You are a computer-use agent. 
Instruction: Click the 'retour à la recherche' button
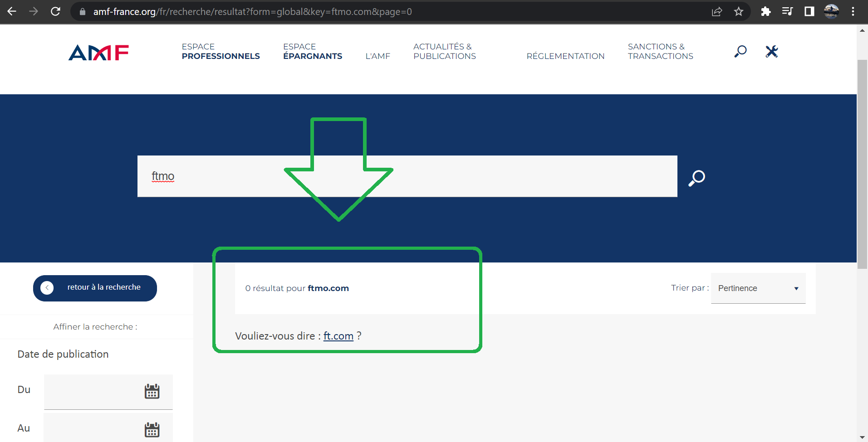pos(95,288)
